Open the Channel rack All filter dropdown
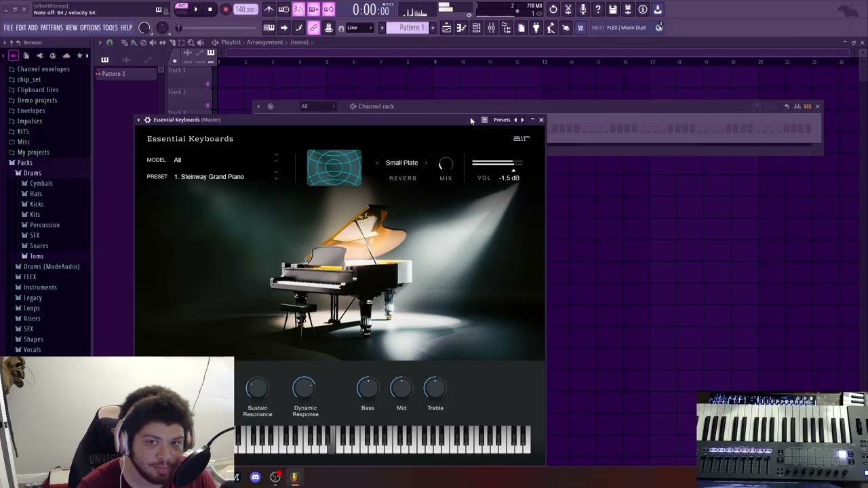This screenshot has height=488, width=868. click(x=317, y=106)
